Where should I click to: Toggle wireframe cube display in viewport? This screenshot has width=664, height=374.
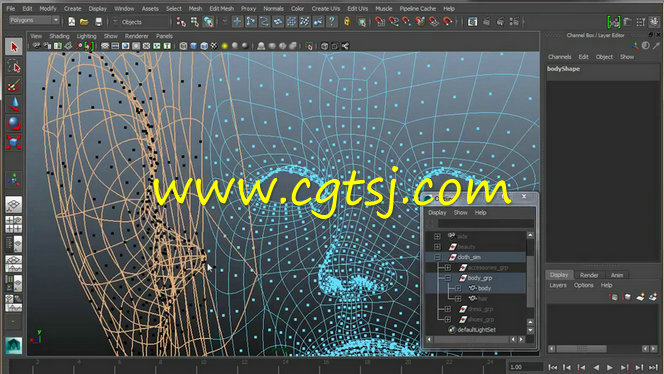coord(183,46)
